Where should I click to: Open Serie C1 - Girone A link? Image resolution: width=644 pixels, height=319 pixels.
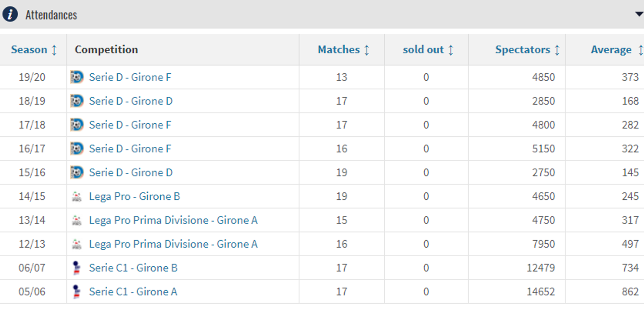[133, 292]
